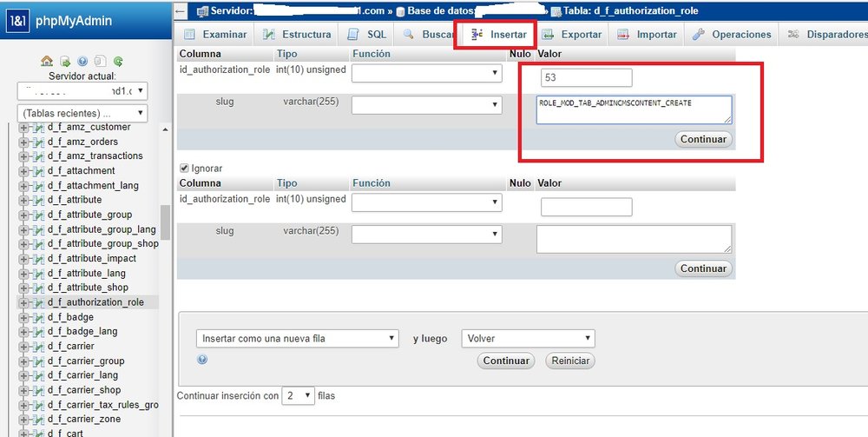
Task: Open the Examinar tab
Action: pyautogui.click(x=215, y=35)
